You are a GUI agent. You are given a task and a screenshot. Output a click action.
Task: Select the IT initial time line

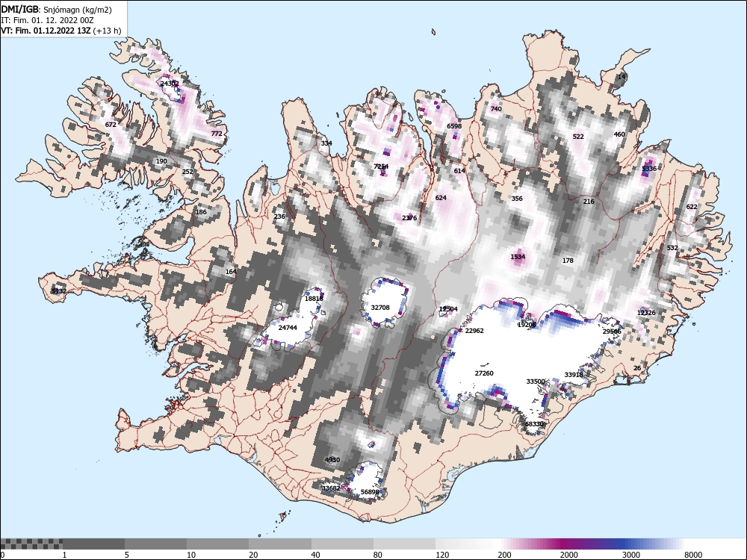click(49, 20)
